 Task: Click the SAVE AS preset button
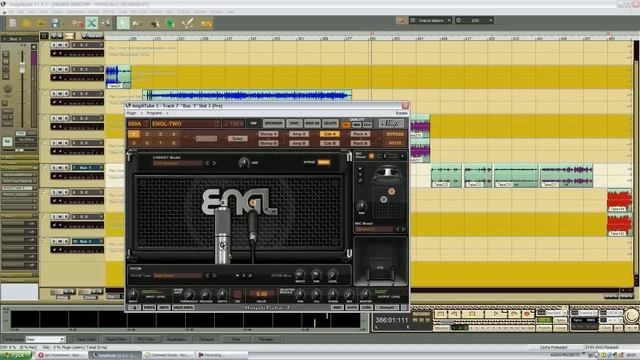click(312, 123)
